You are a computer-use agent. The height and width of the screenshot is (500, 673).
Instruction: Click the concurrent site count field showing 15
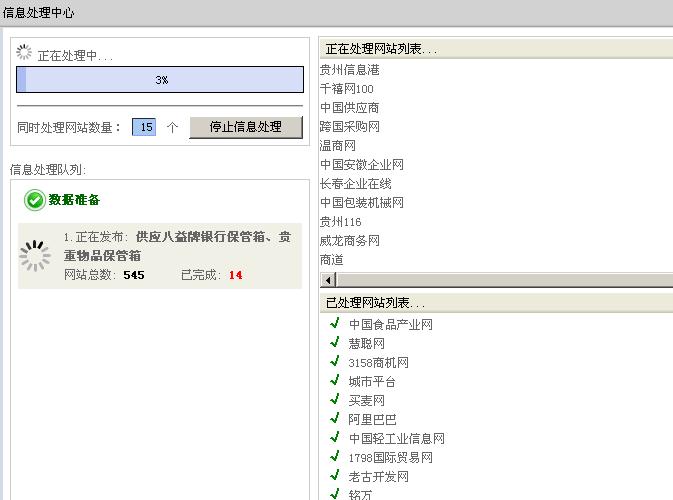point(144,127)
